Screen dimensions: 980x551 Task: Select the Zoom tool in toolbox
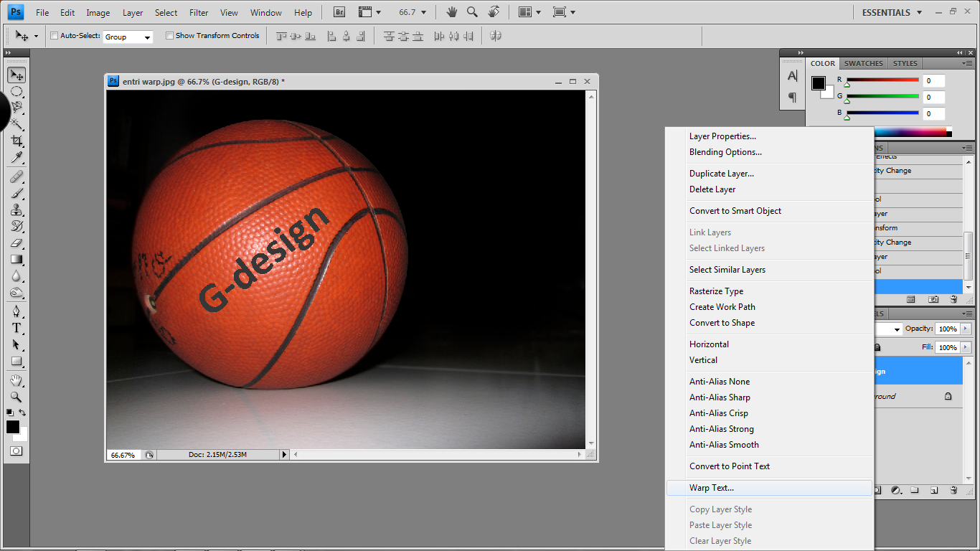[17, 397]
